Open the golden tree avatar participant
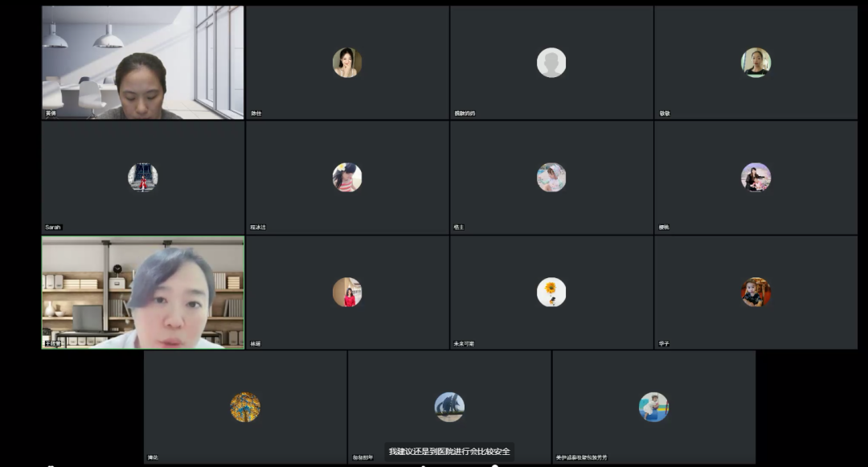868x467 pixels. [x=245, y=408]
